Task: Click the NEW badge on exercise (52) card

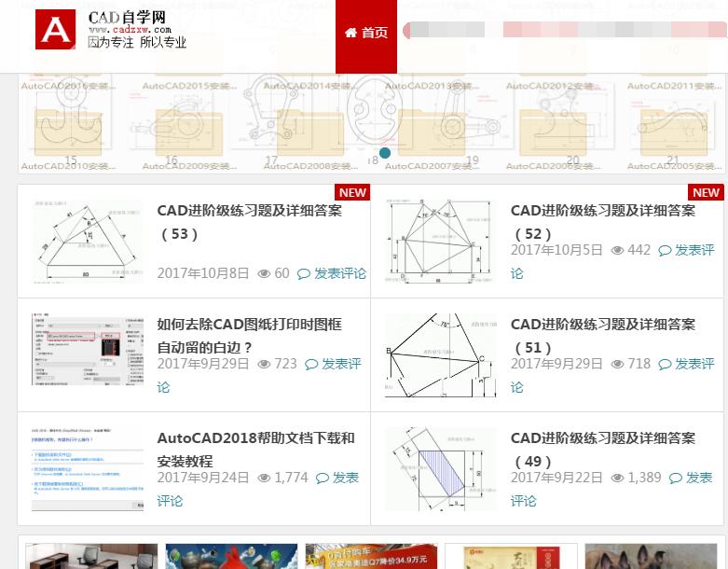Action: [x=706, y=192]
